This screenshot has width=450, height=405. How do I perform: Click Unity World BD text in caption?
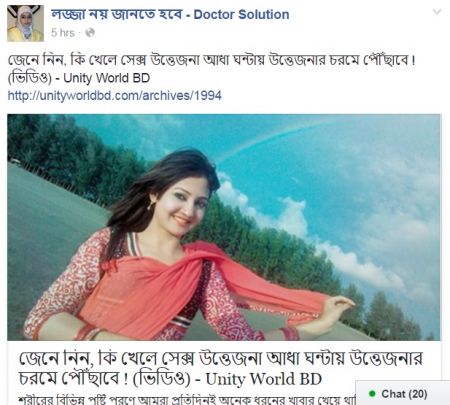(107, 78)
